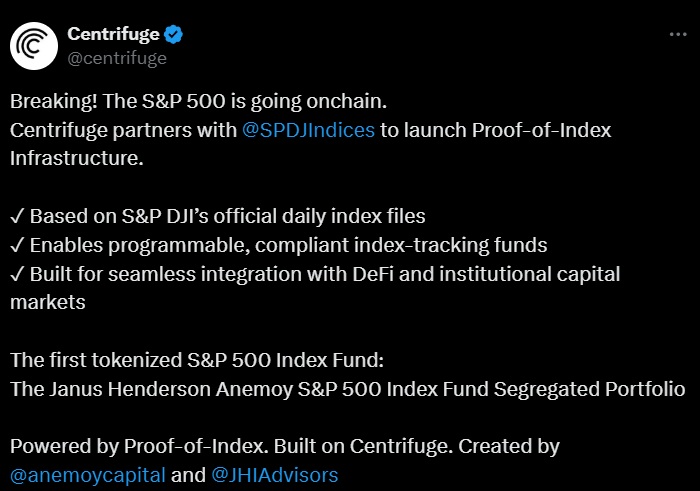Click the checkmark before "Enables programmable"

(17, 246)
